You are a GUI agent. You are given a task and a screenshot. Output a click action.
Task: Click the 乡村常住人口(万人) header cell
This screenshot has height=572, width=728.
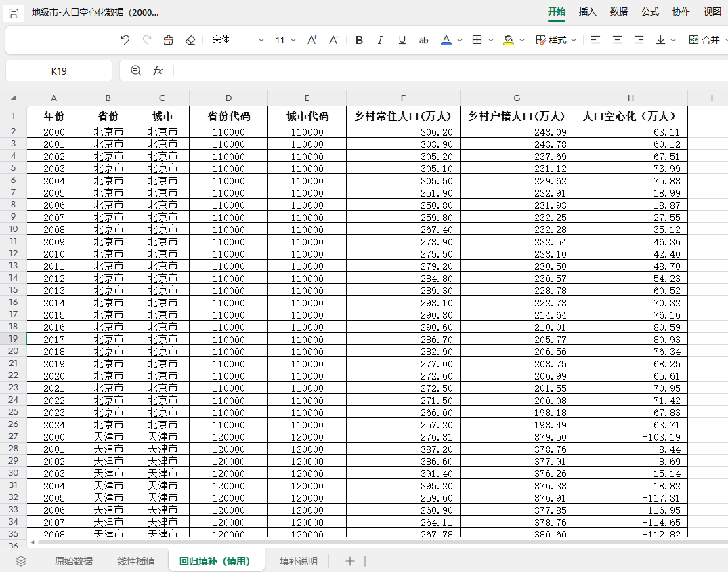[403, 116]
